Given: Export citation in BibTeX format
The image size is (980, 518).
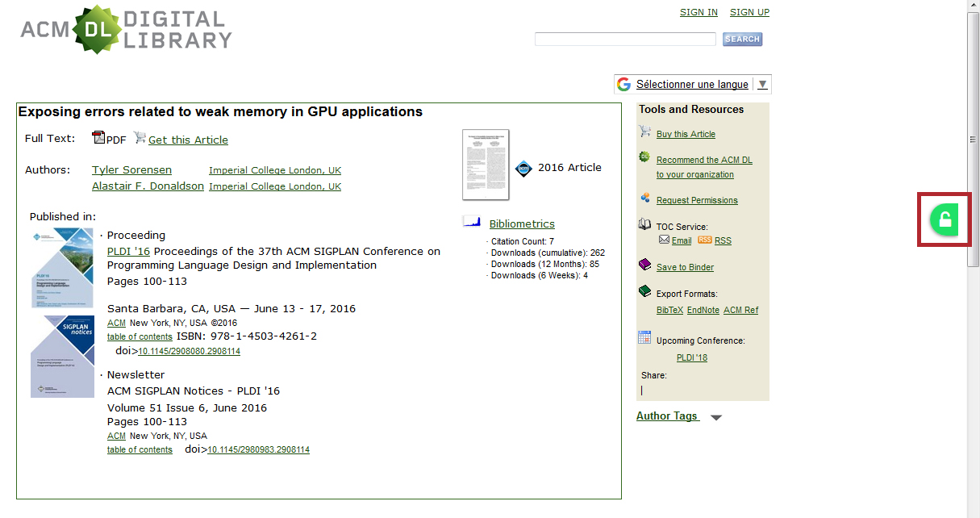Looking at the screenshot, I should [x=670, y=310].
